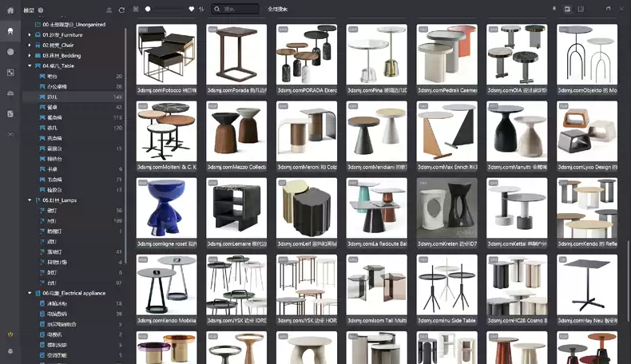631x364 pixels.
Task: Open the ligne roset blue figure thumbnail
Action: pyautogui.click(x=167, y=208)
